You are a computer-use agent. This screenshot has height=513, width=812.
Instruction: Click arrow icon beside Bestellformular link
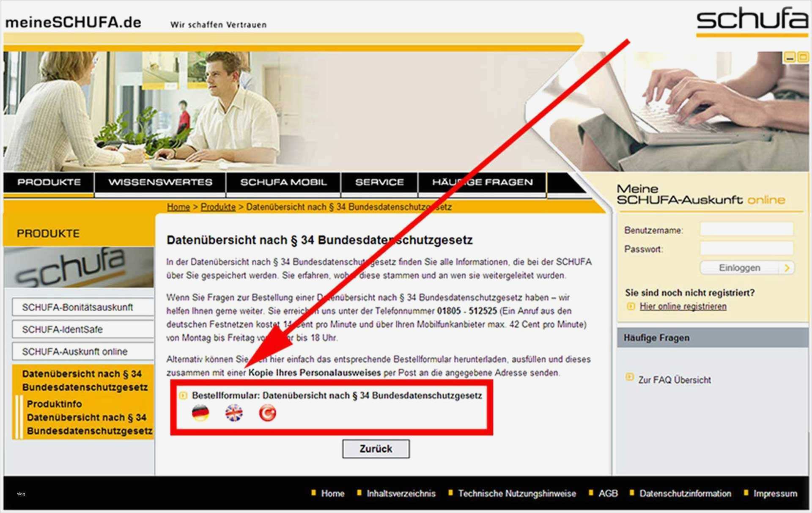(183, 395)
